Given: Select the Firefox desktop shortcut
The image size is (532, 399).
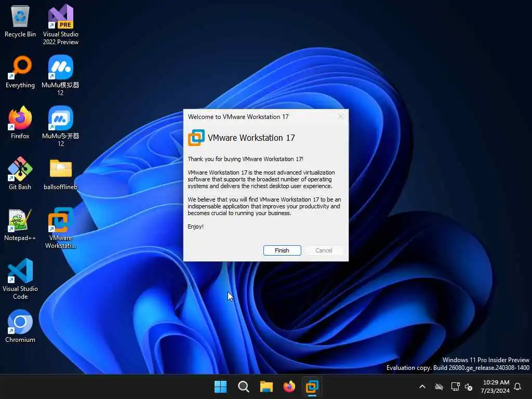Looking at the screenshot, I should click(x=20, y=123).
